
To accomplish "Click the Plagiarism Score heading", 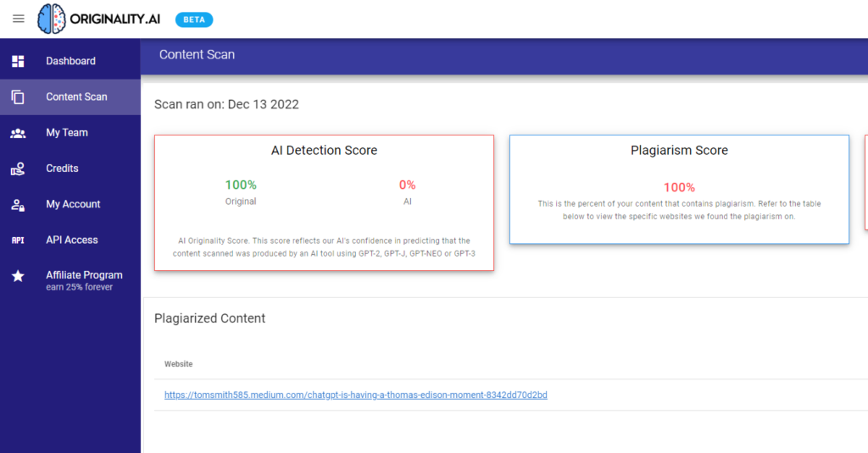I will [679, 151].
